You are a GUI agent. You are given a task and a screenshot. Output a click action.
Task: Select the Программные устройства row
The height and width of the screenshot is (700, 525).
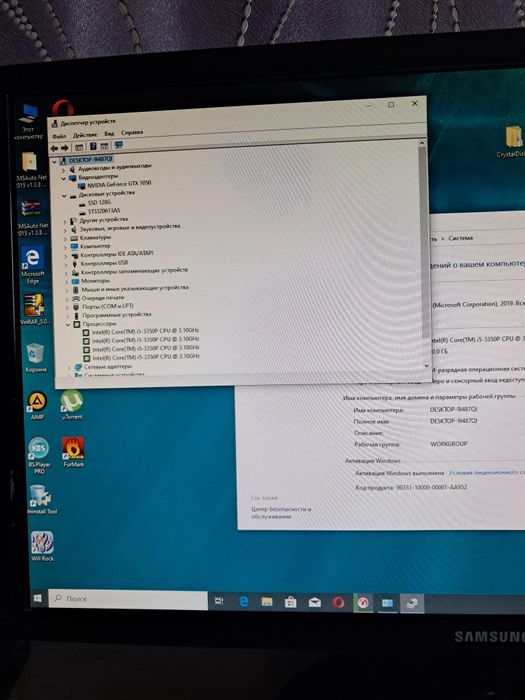point(112,315)
